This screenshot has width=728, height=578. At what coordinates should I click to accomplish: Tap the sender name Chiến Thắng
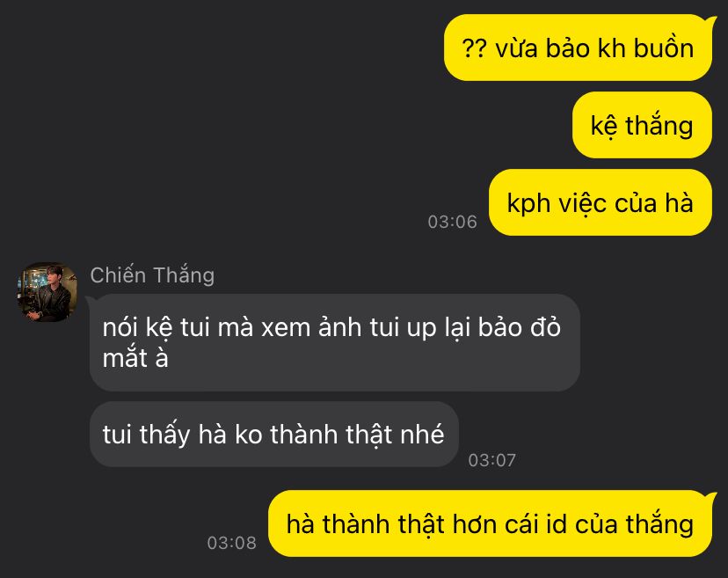pos(152,275)
